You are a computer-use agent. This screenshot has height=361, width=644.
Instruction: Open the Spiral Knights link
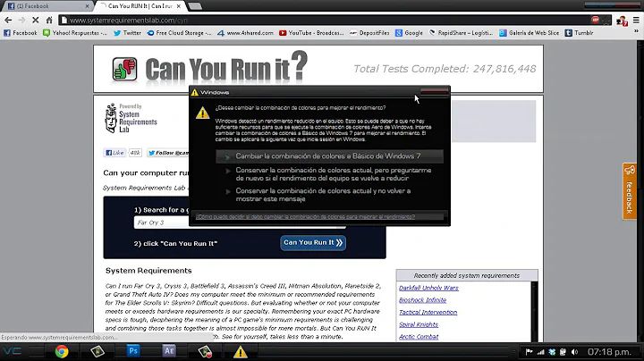click(418, 324)
